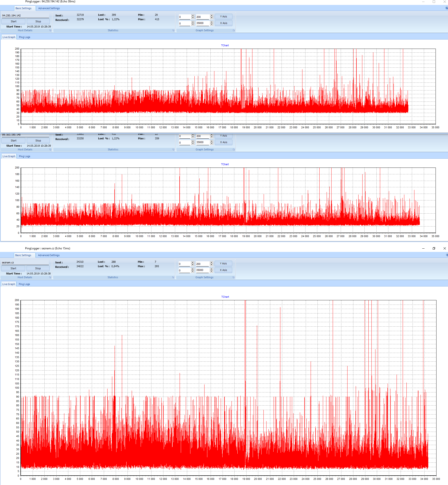Viewport: 448px width, 485px height.
Task: Apply X Asis button in 94.250.194.142 window
Action: pos(224,23)
